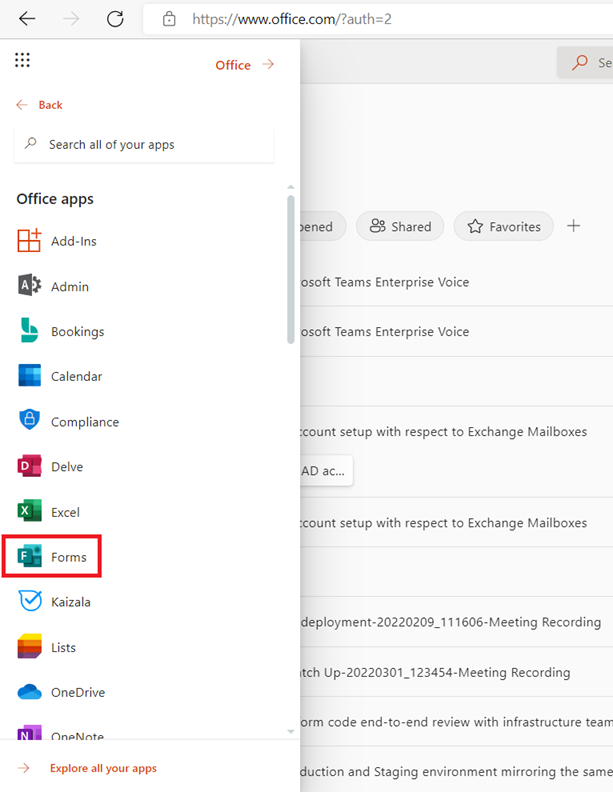Select the Favorites filter tab
Screen dimensions: 613x792
coord(504,227)
